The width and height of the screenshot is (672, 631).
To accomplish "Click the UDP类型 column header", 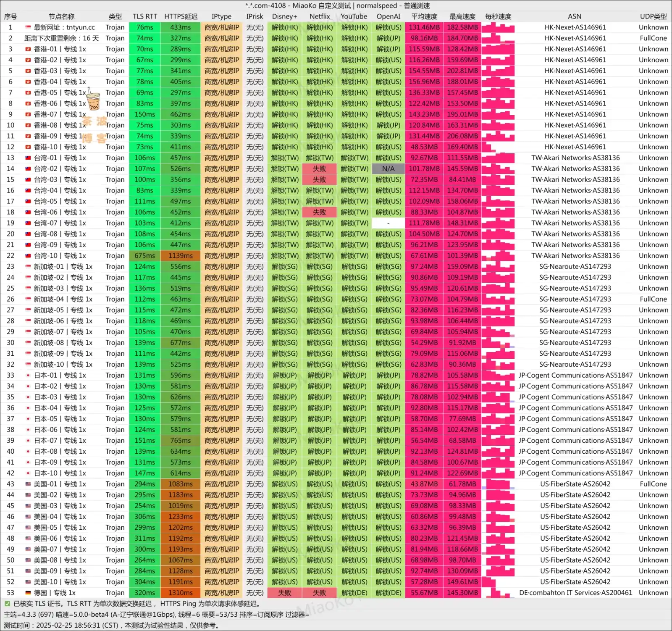I will click(653, 16).
